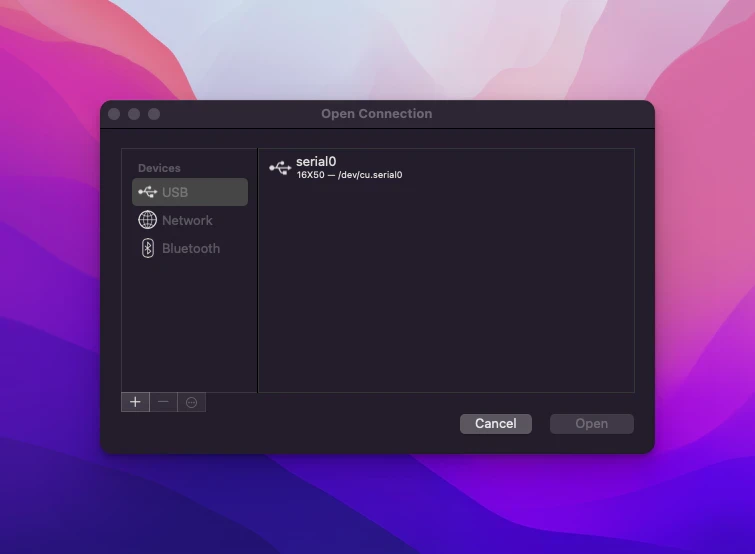Click the USB symbol beside serial0
Image resolution: width=755 pixels, height=554 pixels.
point(280,167)
